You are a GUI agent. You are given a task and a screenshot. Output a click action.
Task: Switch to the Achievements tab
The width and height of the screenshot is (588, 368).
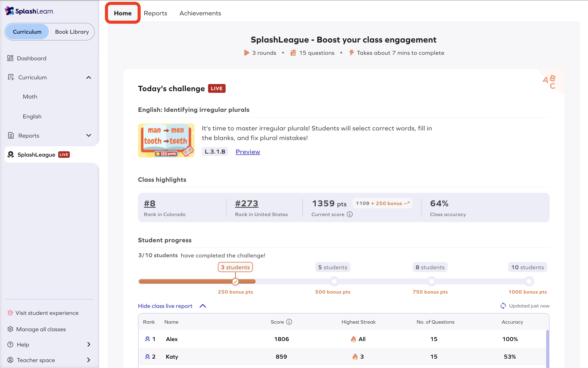(200, 13)
